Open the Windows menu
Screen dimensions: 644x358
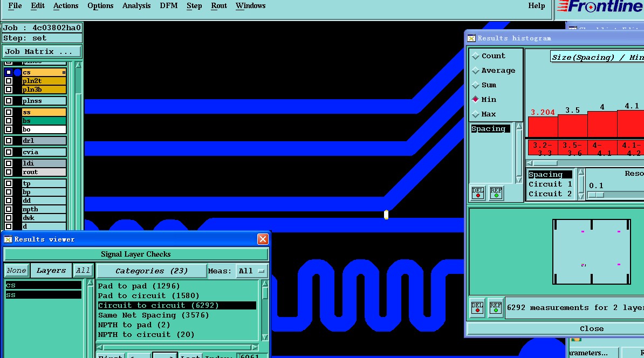251,6
